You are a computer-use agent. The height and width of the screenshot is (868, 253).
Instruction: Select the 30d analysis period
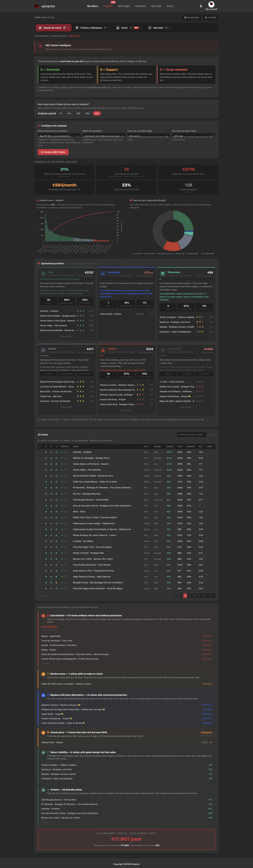(x=78, y=113)
